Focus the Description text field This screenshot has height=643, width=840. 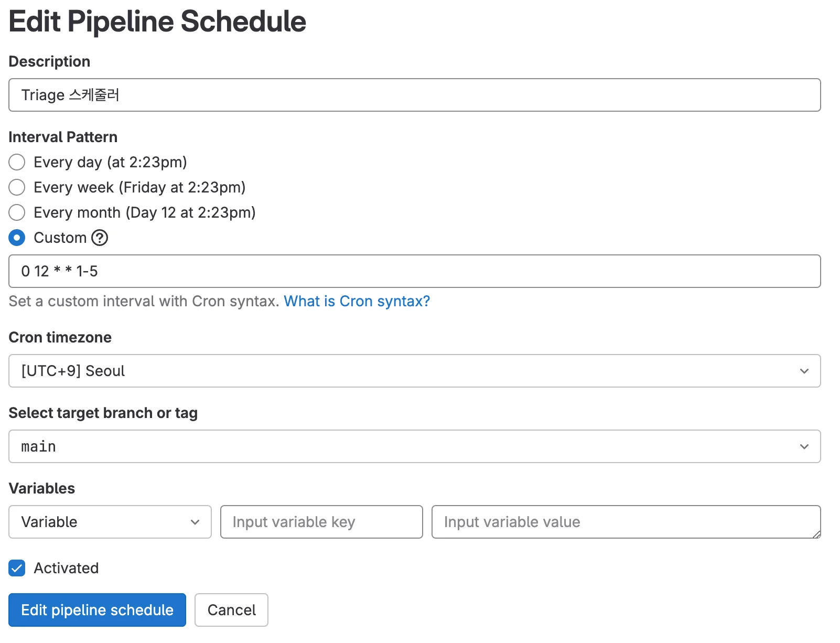[x=414, y=95]
